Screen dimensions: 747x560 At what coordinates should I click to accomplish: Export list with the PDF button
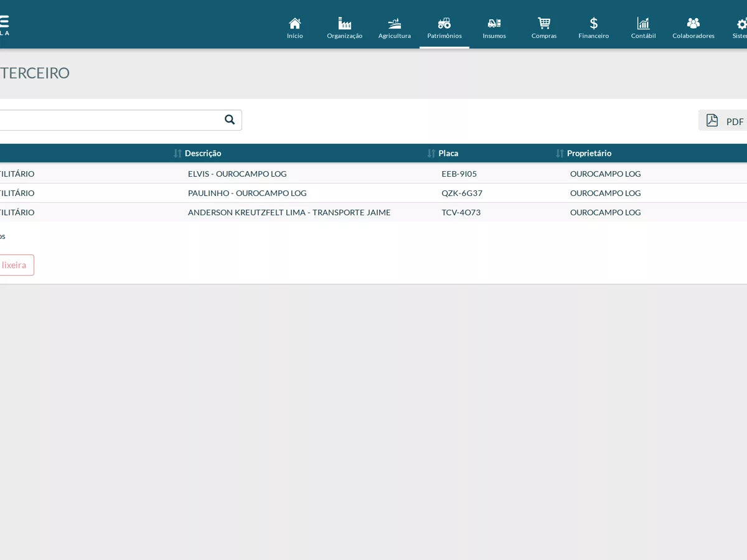[x=723, y=121]
